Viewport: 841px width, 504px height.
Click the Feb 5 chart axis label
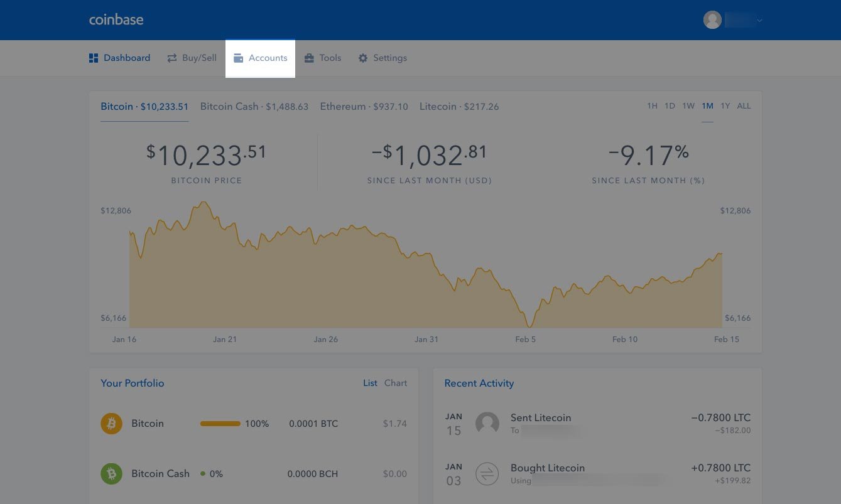coord(526,339)
